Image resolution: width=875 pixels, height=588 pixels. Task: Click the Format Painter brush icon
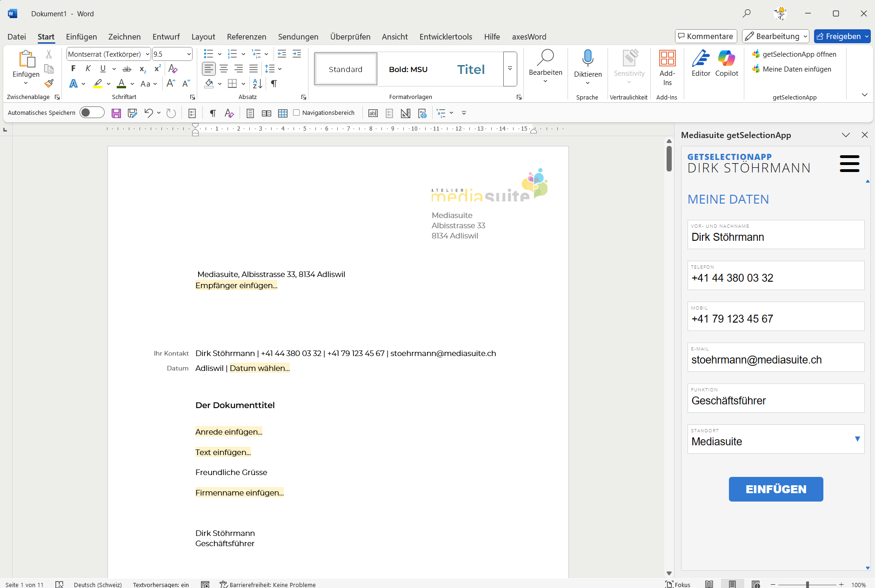tap(49, 84)
